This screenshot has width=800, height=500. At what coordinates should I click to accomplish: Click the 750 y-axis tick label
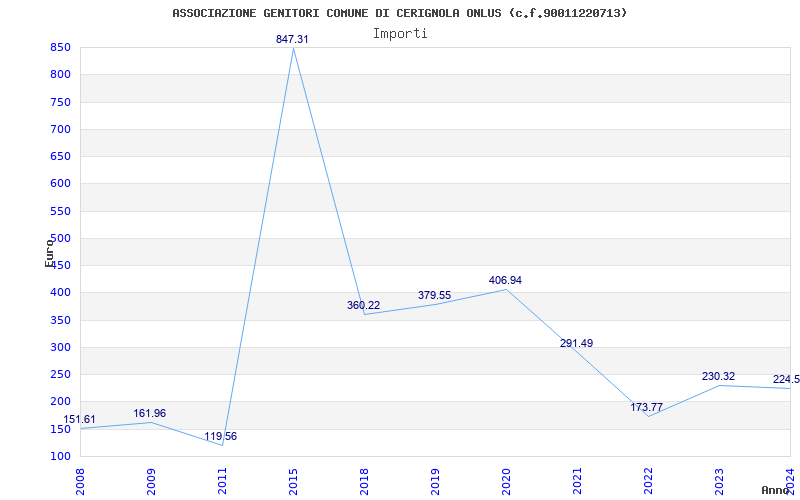[60, 102]
